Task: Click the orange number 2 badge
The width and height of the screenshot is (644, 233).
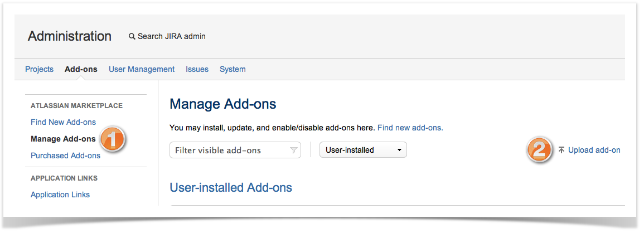Action: click(539, 149)
